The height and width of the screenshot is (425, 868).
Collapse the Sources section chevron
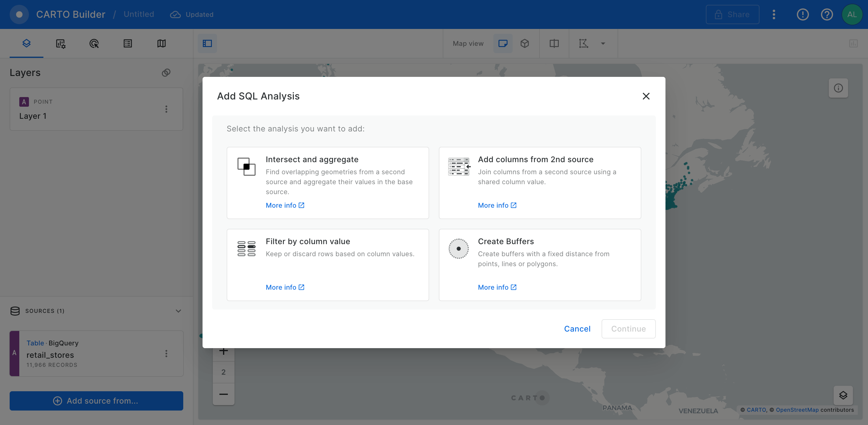point(178,311)
